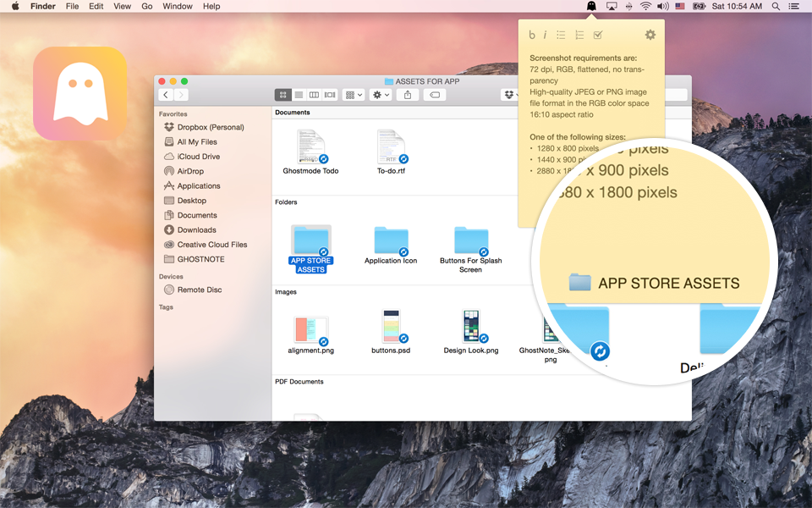Image resolution: width=812 pixels, height=508 pixels.
Task: Open the Go menu
Action: (147, 6)
